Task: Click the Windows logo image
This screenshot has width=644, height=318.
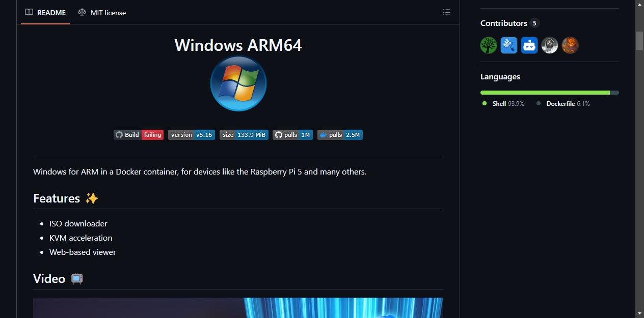Action: [x=238, y=83]
